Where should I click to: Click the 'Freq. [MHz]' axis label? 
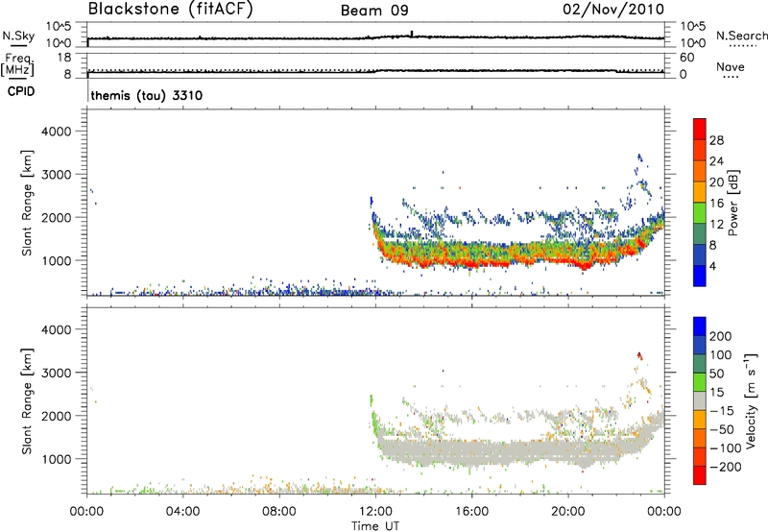pos(17,64)
